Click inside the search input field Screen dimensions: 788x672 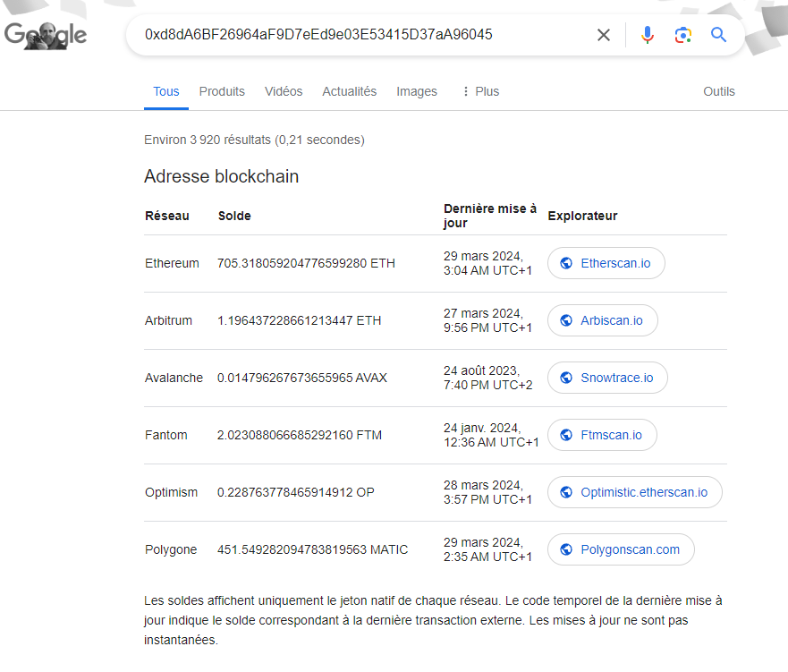click(358, 34)
